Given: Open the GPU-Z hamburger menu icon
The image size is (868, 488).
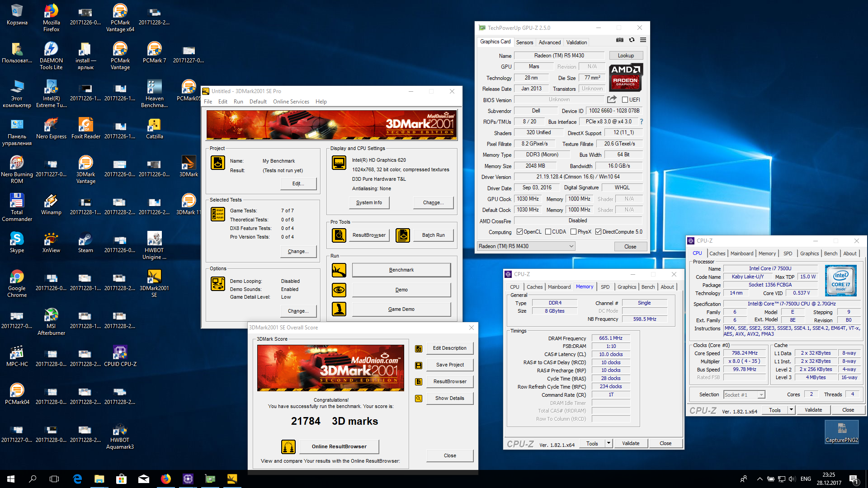Looking at the screenshot, I should pyautogui.click(x=643, y=40).
